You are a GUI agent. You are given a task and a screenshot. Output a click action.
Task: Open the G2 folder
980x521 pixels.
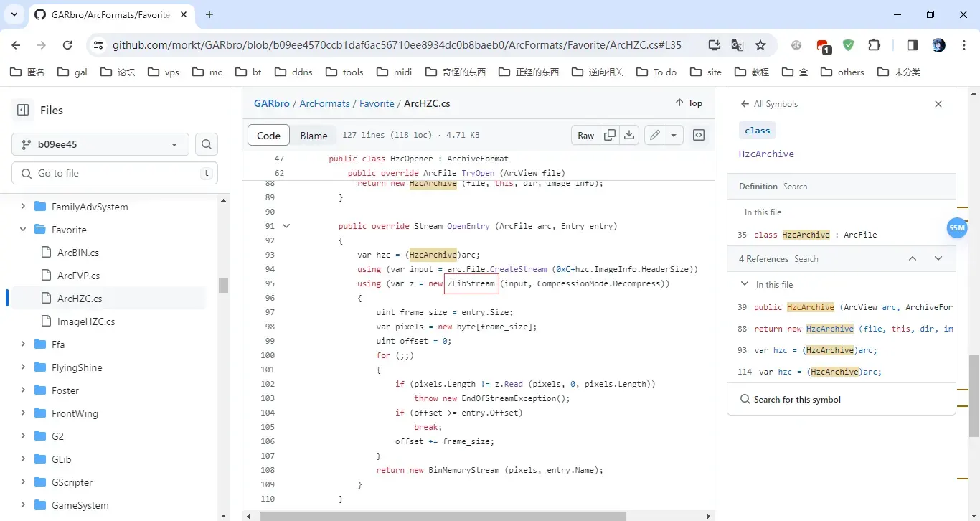pos(57,436)
